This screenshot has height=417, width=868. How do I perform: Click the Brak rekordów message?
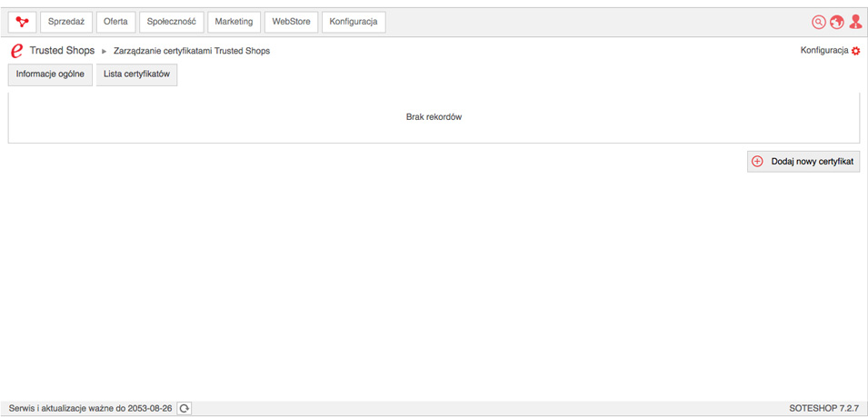click(x=434, y=117)
